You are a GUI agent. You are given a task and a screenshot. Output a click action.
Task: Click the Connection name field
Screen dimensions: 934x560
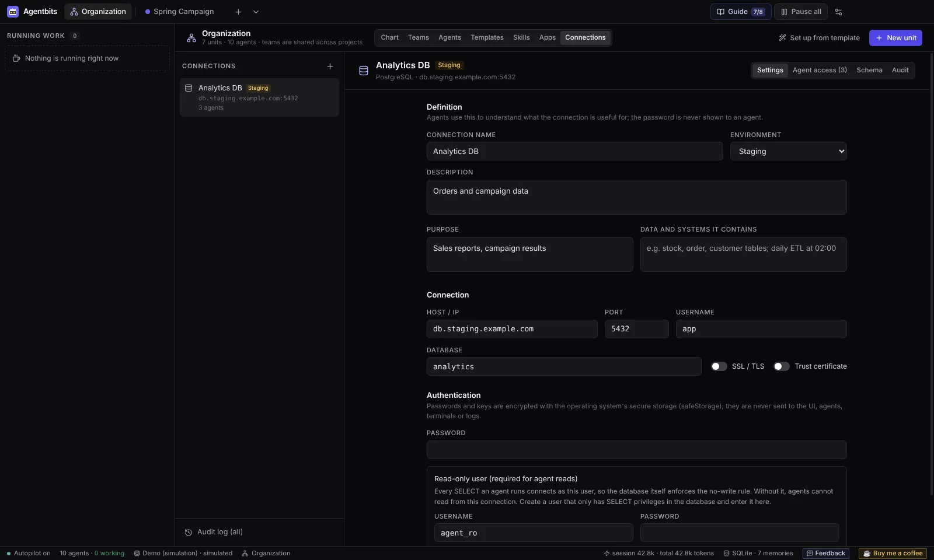point(574,151)
